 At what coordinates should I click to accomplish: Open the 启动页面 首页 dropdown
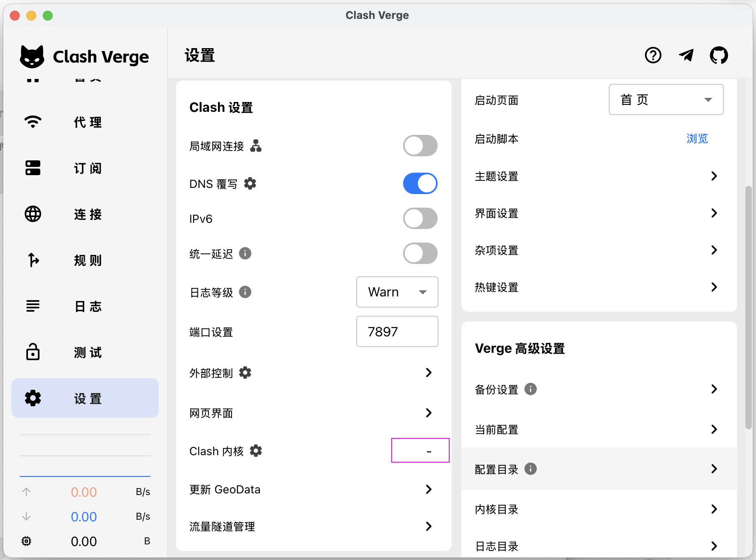click(x=666, y=100)
